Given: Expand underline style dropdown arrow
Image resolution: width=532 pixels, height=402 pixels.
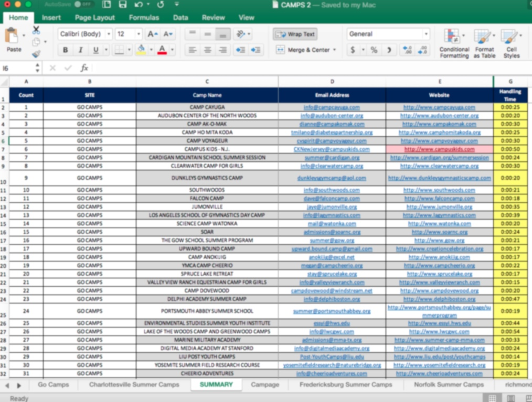Looking at the screenshot, I should [x=106, y=50].
